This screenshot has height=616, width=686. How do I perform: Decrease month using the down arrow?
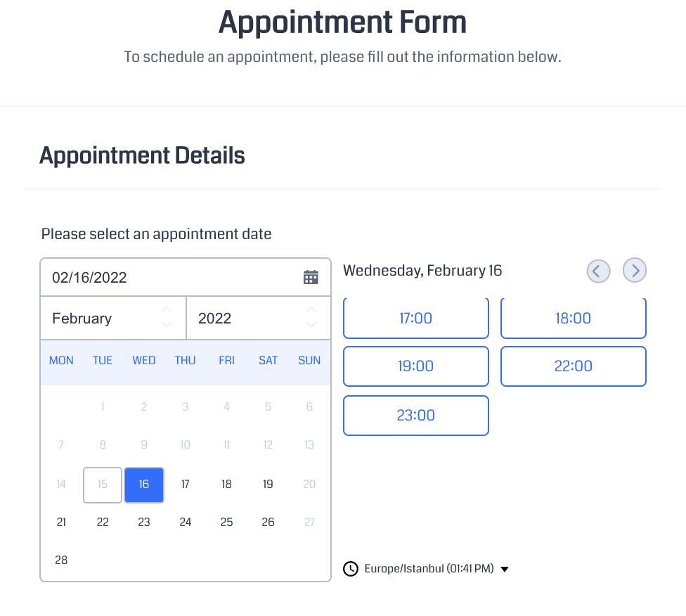[167, 325]
